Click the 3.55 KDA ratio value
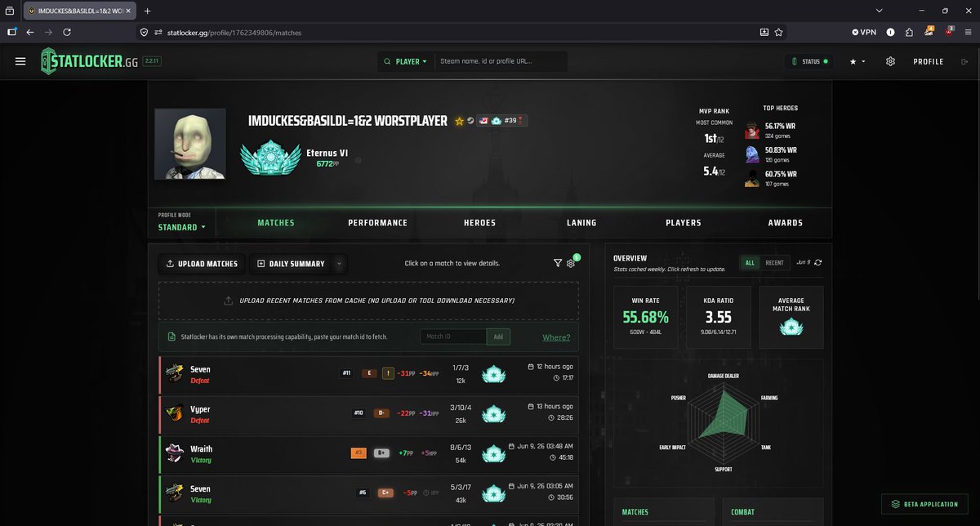980x526 pixels. [718, 317]
